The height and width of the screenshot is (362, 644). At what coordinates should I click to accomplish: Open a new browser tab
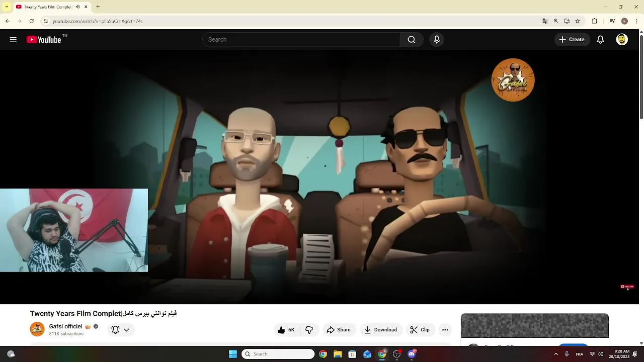coord(98,7)
